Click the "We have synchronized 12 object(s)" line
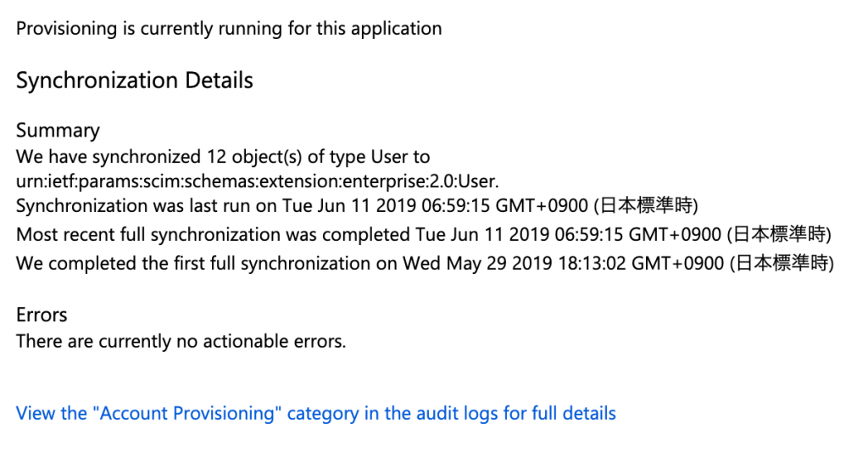 pos(223,158)
